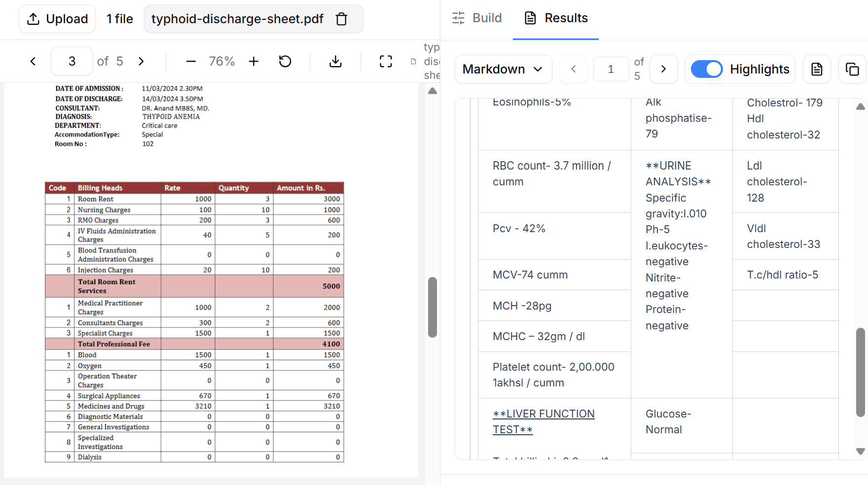Zoom out the PDF with the minus icon
The image size is (868, 485).
tap(190, 61)
